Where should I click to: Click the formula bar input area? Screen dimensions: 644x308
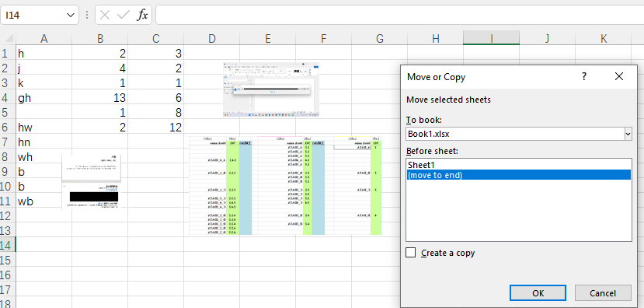[399, 16]
